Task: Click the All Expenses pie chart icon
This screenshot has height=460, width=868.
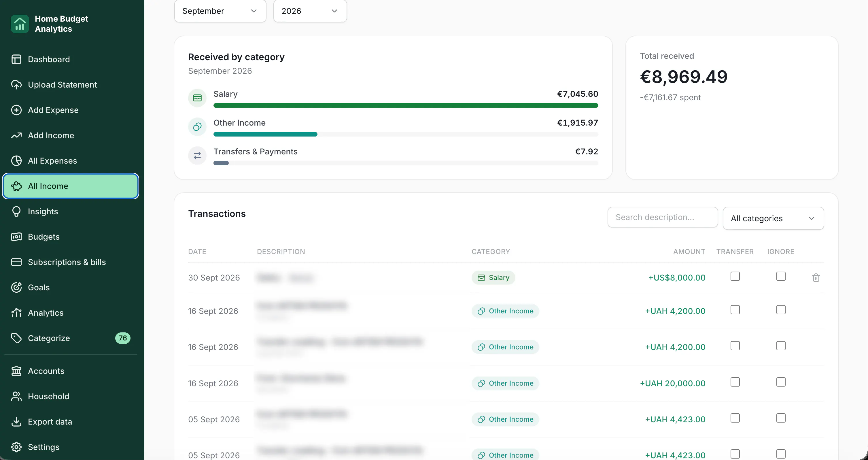Action: click(16, 161)
